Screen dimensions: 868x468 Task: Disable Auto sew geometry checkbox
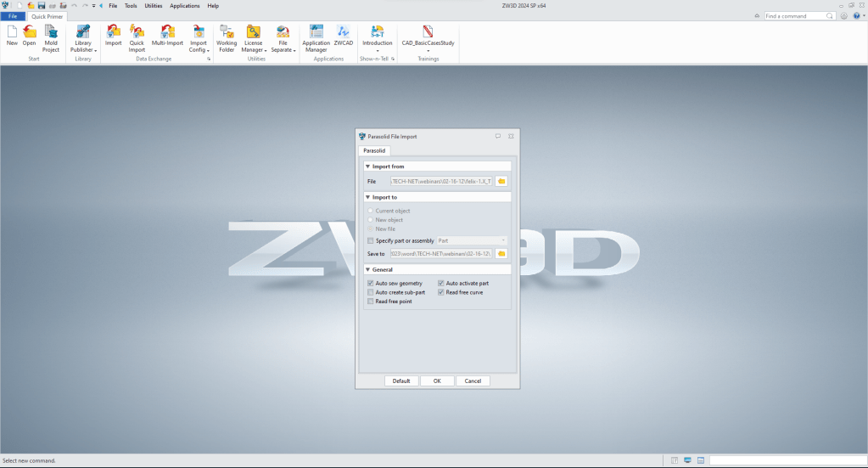371,283
